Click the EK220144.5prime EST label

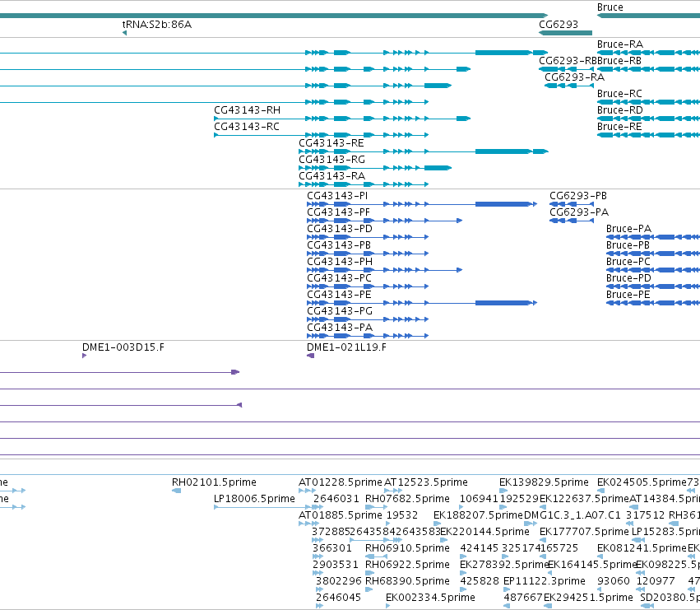(484, 533)
